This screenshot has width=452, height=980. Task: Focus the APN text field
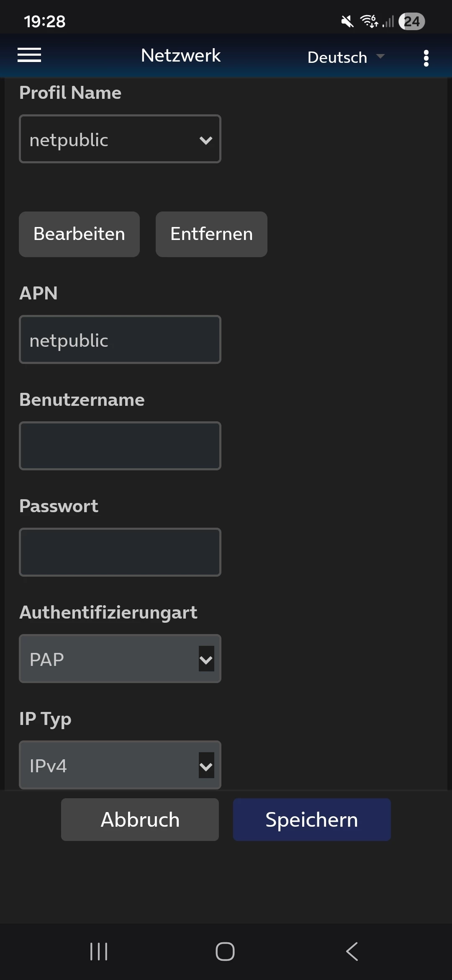click(120, 340)
